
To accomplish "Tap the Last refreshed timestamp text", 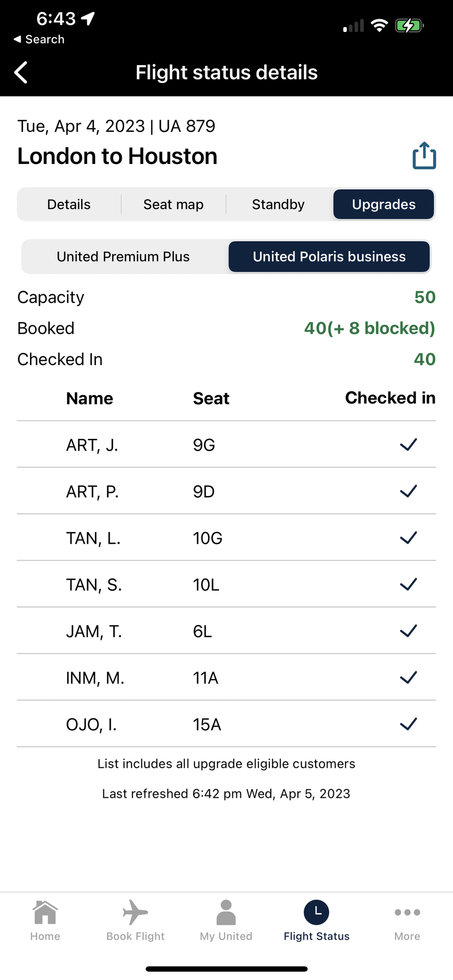I will [x=226, y=794].
